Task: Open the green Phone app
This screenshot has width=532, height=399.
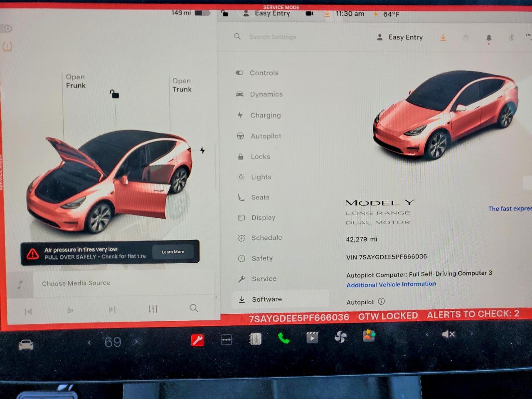Action: 283,338
